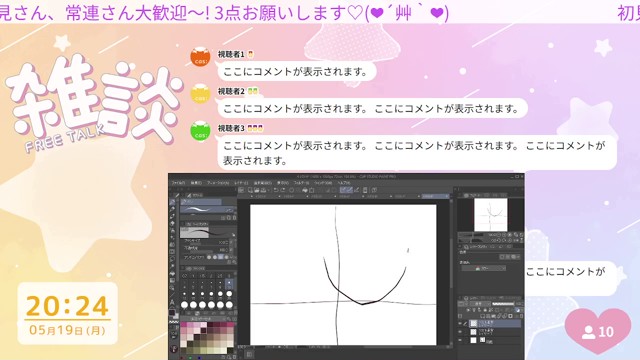Hide the top selected layer using its eye icon
The width and height of the screenshot is (640, 360).
pos(460,323)
